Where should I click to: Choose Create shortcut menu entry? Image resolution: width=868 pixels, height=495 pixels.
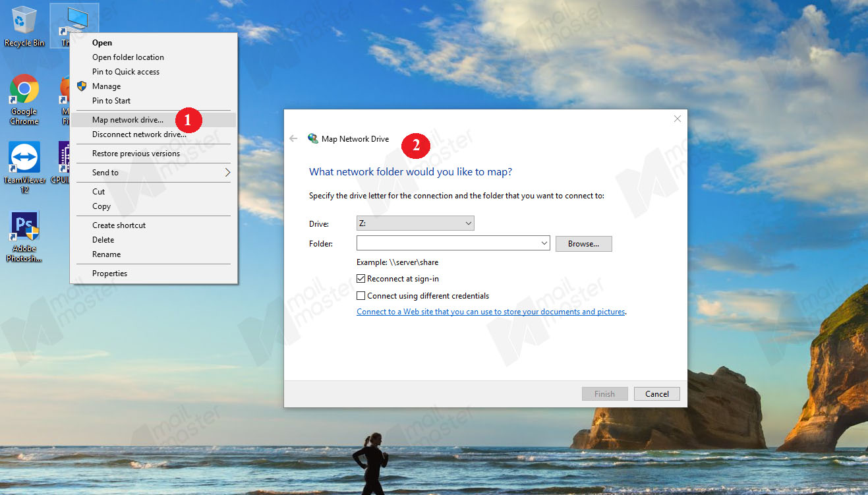coord(154,225)
